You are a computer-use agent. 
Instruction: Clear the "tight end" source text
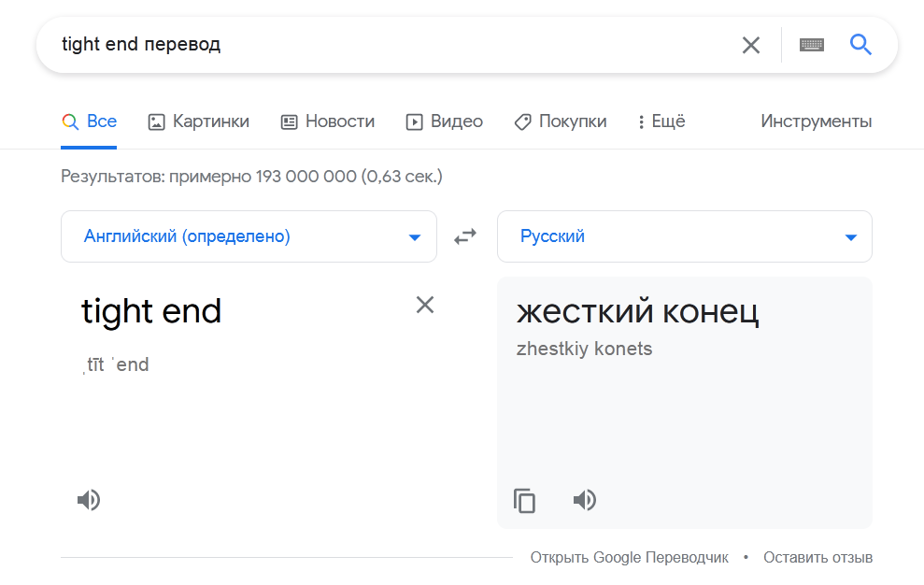click(x=425, y=305)
